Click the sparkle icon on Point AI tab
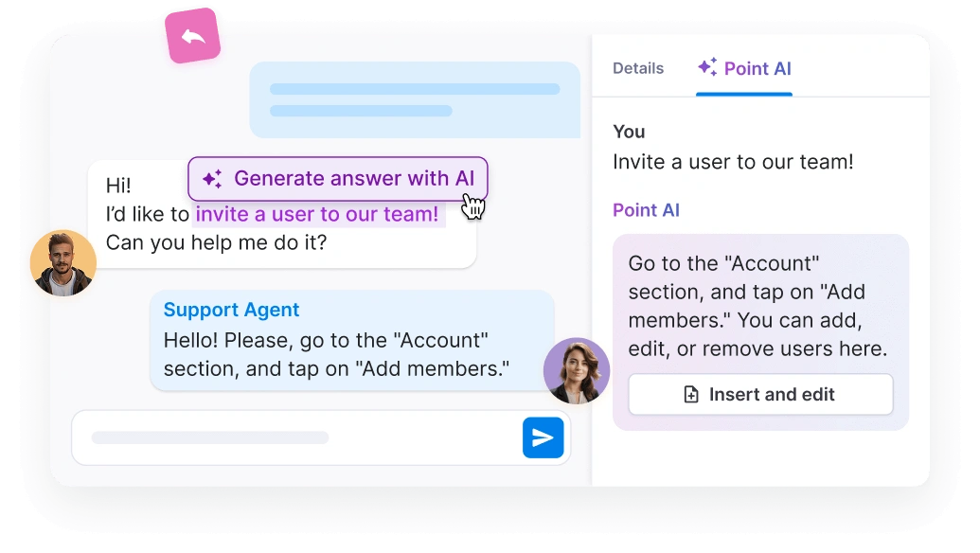 (706, 67)
